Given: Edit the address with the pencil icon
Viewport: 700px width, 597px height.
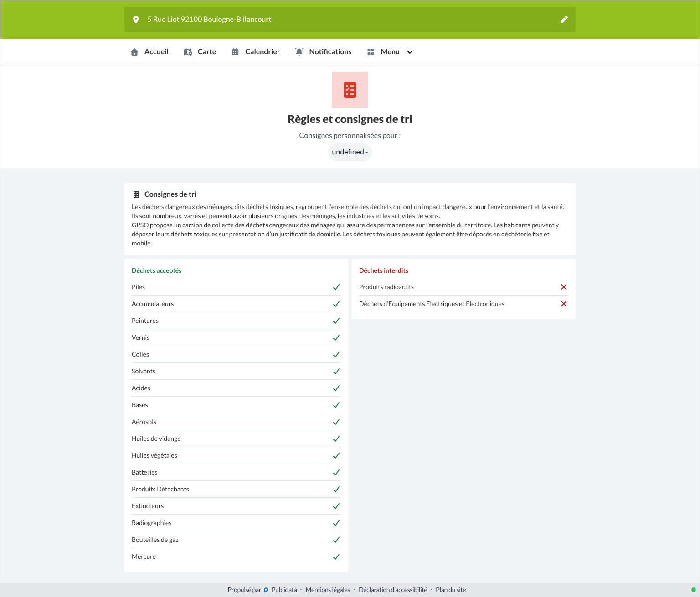Looking at the screenshot, I should click(564, 20).
